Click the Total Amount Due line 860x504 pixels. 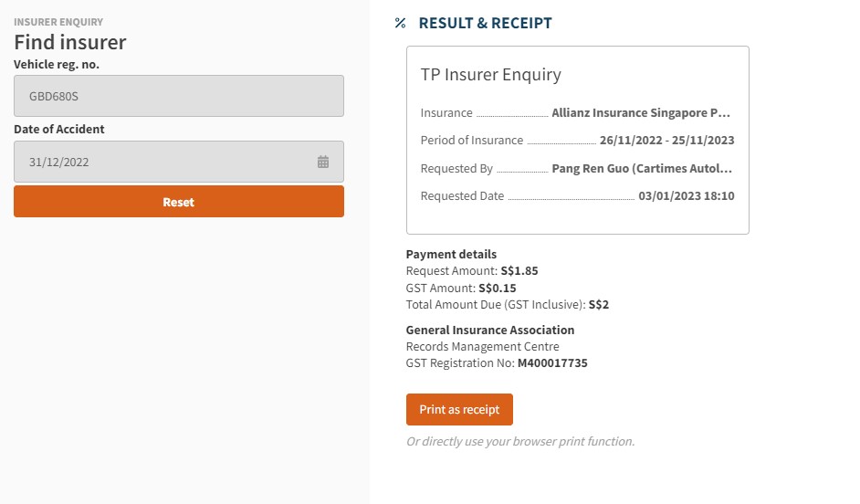[x=507, y=305]
